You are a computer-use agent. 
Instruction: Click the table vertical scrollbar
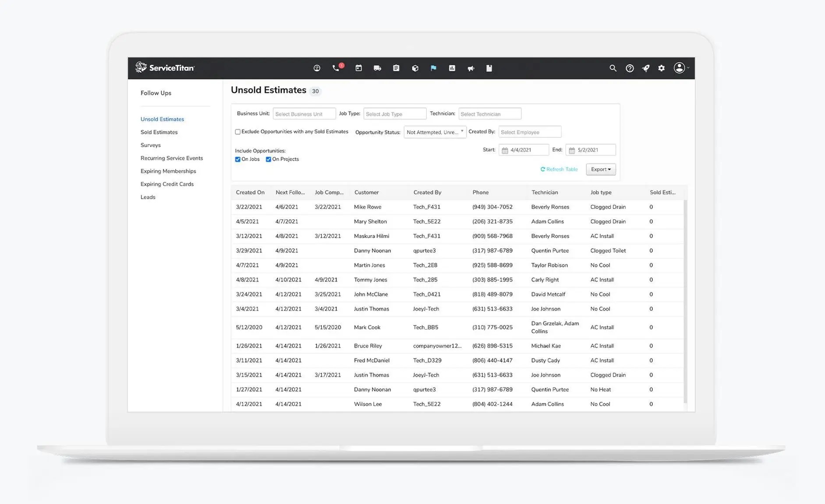pos(685,302)
